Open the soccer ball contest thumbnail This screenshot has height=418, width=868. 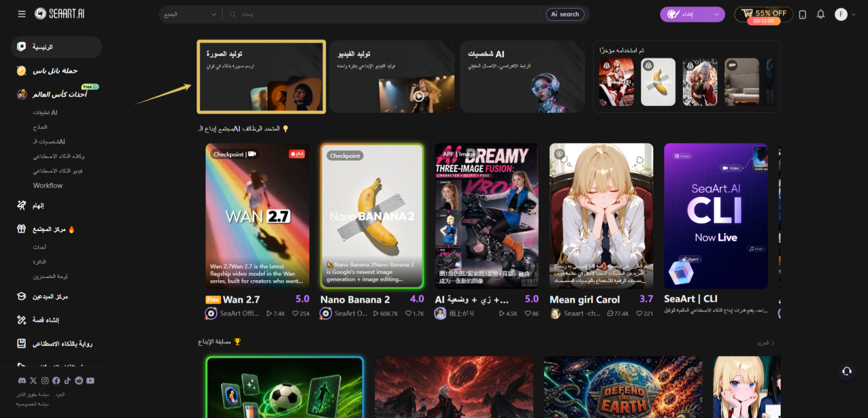coord(285,387)
